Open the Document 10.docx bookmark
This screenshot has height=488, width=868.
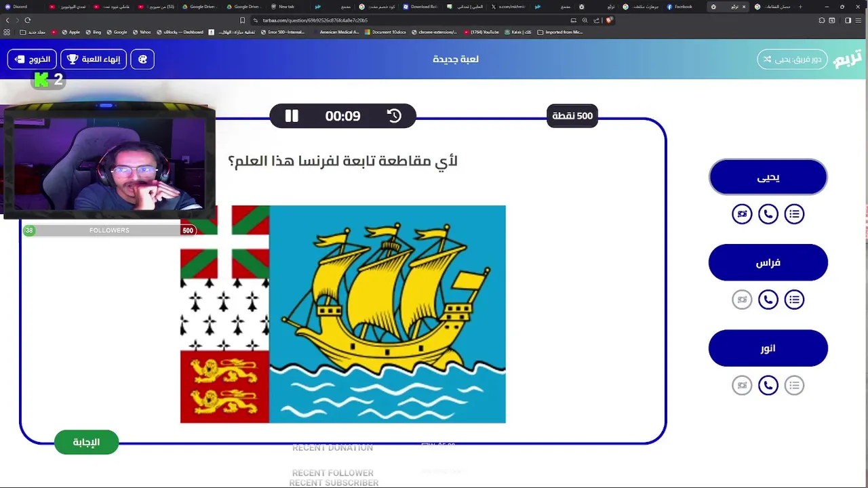386,32
